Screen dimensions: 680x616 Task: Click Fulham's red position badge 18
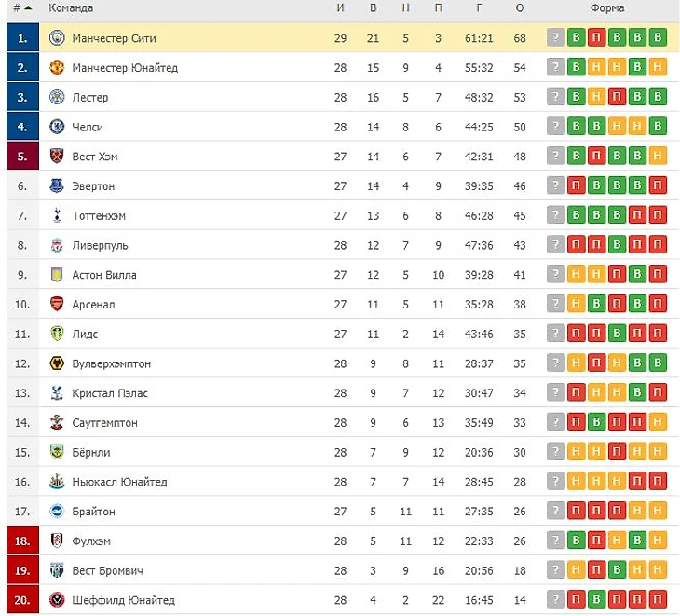pyautogui.click(x=22, y=541)
